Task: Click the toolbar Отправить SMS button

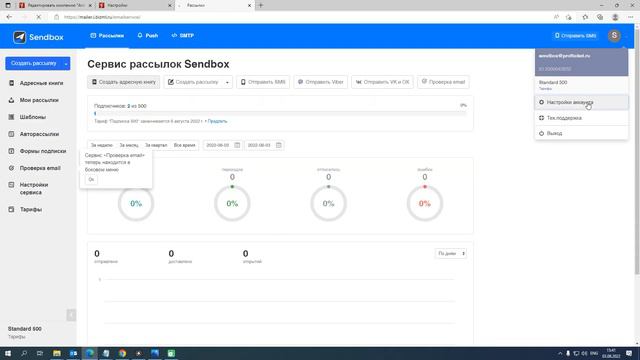Action: coord(263,82)
